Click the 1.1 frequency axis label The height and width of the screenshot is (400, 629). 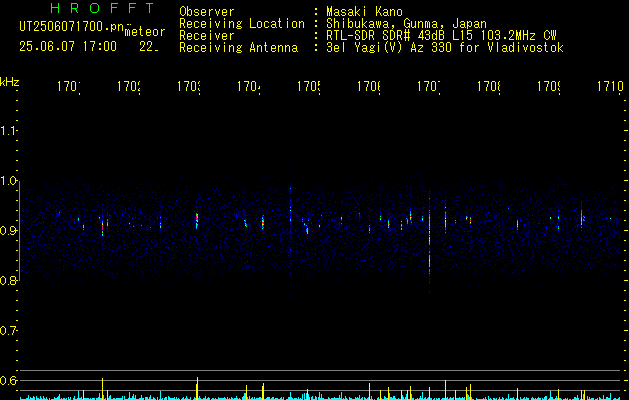[8, 130]
